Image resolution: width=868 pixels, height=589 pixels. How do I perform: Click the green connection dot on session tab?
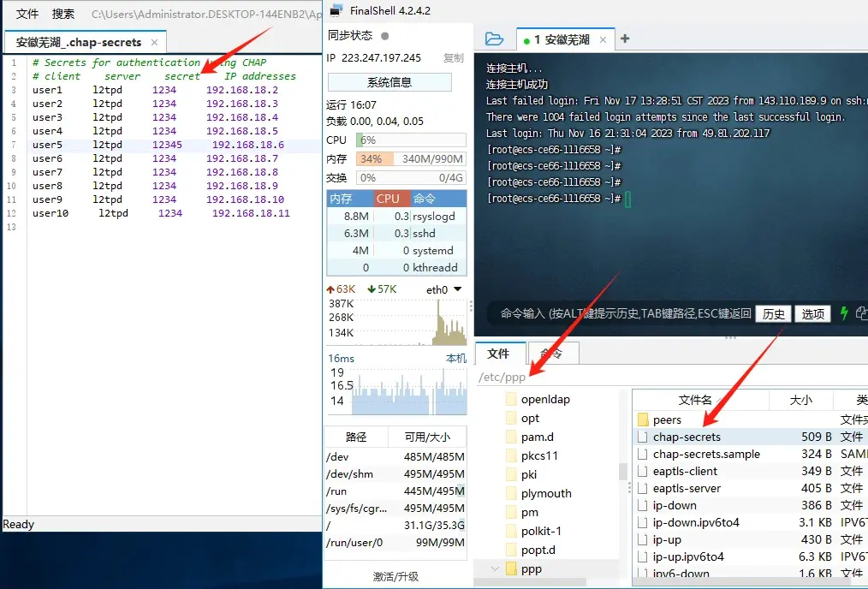click(x=526, y=40)
